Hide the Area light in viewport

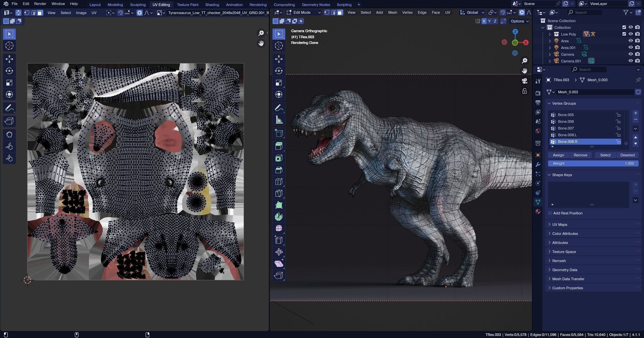click(631, 41)
